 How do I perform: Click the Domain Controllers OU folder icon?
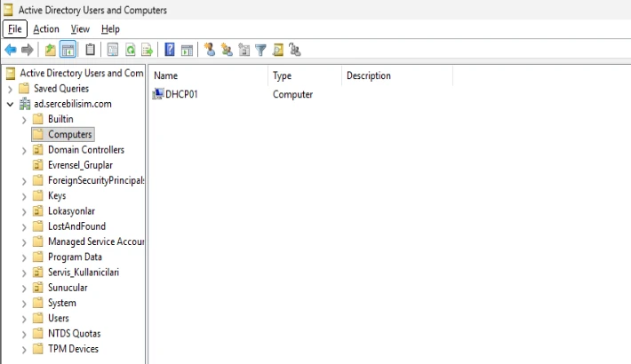pos(38,150)
